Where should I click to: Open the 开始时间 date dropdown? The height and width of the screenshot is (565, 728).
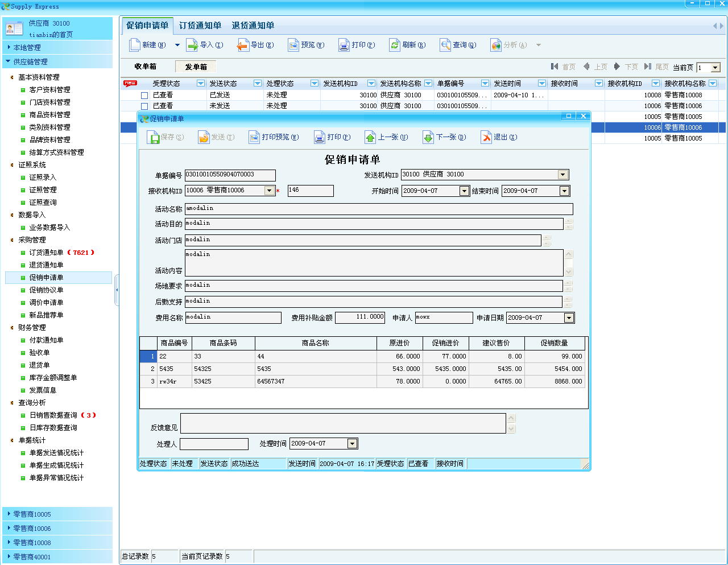[464, 191]
